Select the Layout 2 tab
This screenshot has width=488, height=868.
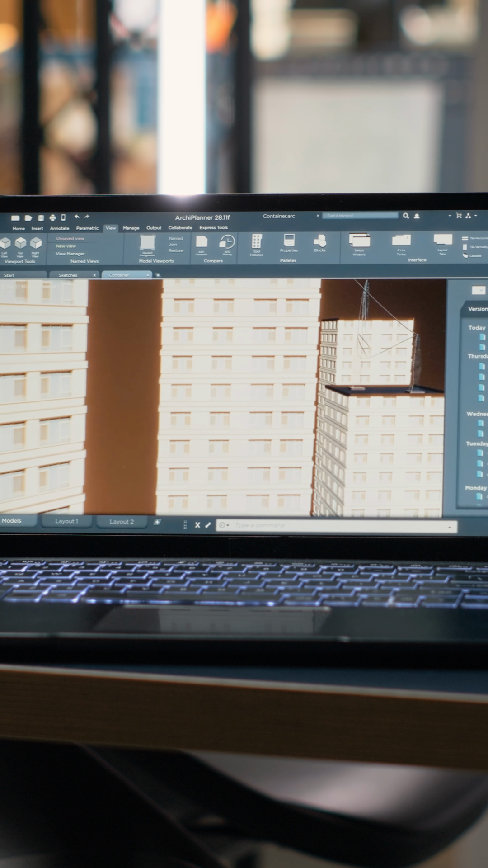coord(122,522)
